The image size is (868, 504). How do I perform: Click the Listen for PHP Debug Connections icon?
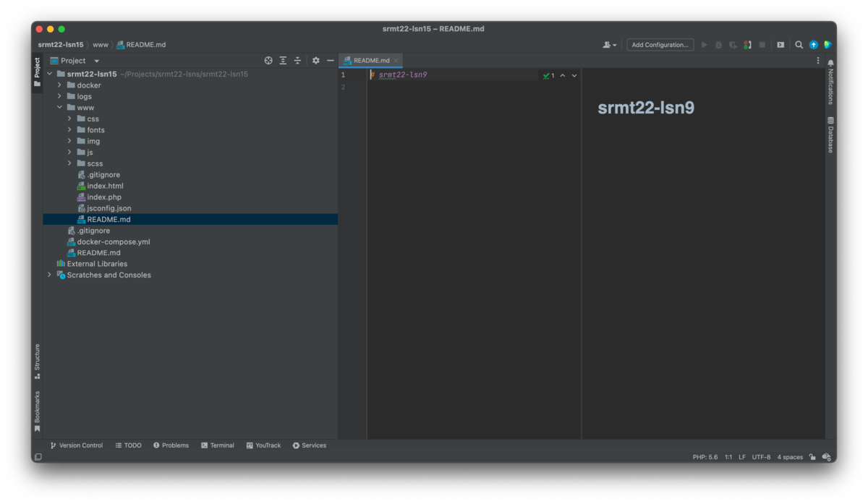pyautogui.click(x=747, y=45)
